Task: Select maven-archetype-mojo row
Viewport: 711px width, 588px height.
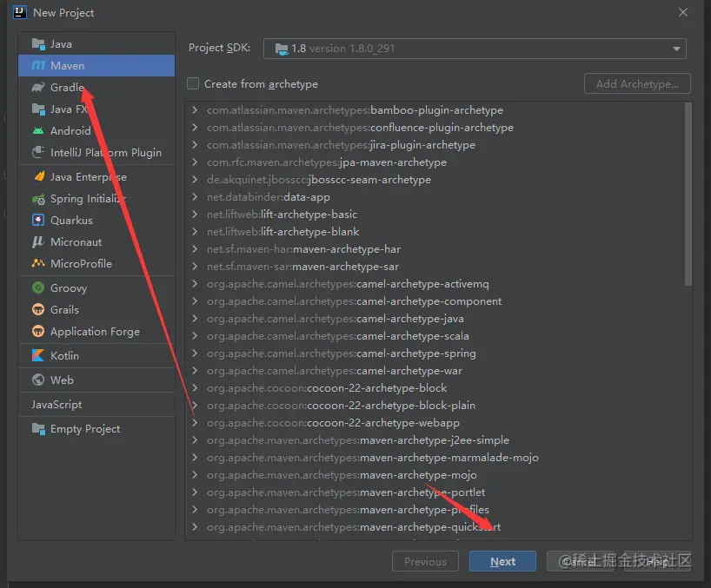Action: tap(435, 475)
